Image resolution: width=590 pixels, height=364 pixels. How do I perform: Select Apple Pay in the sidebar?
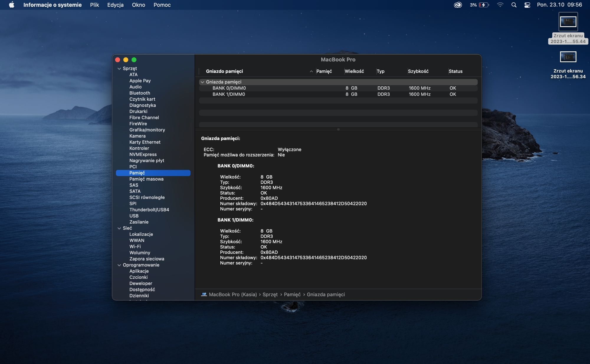pos(140,81)
